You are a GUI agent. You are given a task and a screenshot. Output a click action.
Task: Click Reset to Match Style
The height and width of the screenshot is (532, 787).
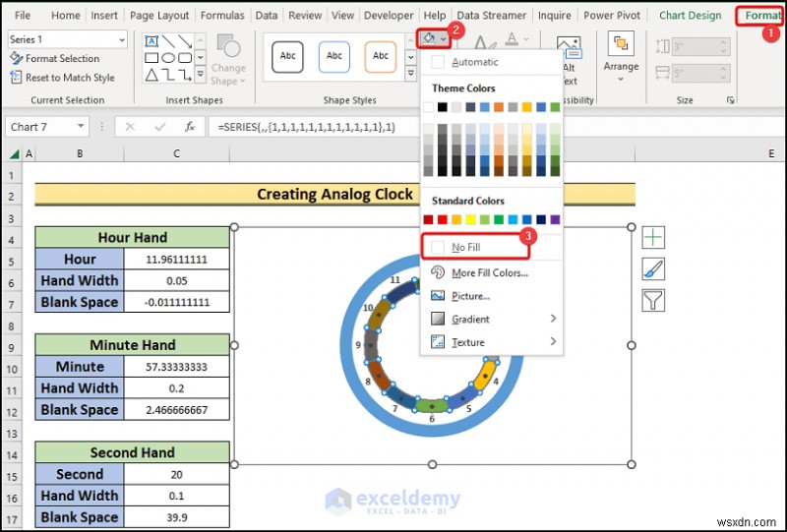(62, 78)
